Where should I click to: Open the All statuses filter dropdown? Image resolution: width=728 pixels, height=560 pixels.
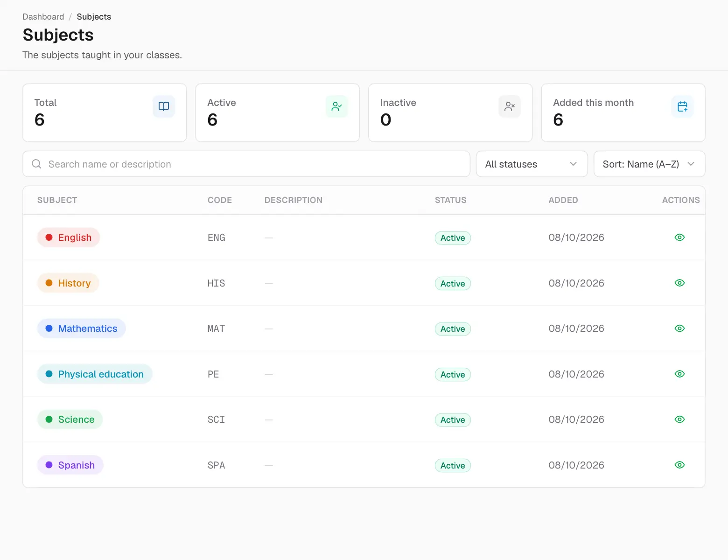pyautogui.click(x=532, y=164)
